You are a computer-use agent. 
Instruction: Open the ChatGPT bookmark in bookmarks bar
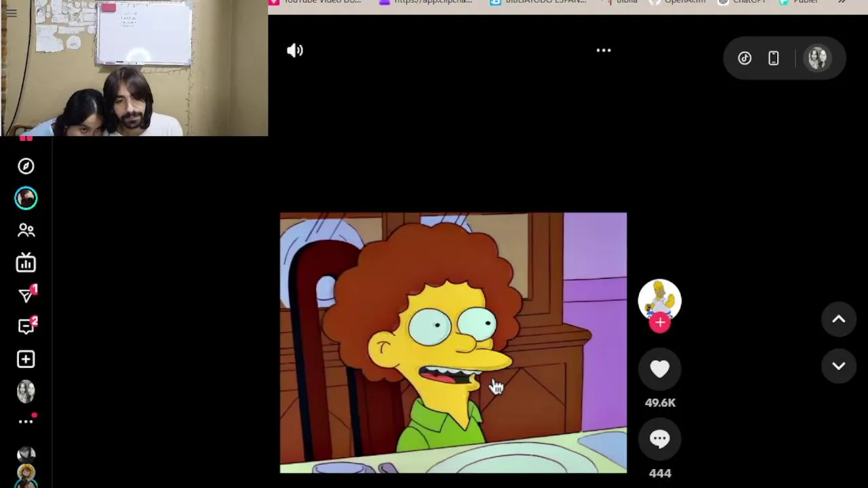coord(742,2)
